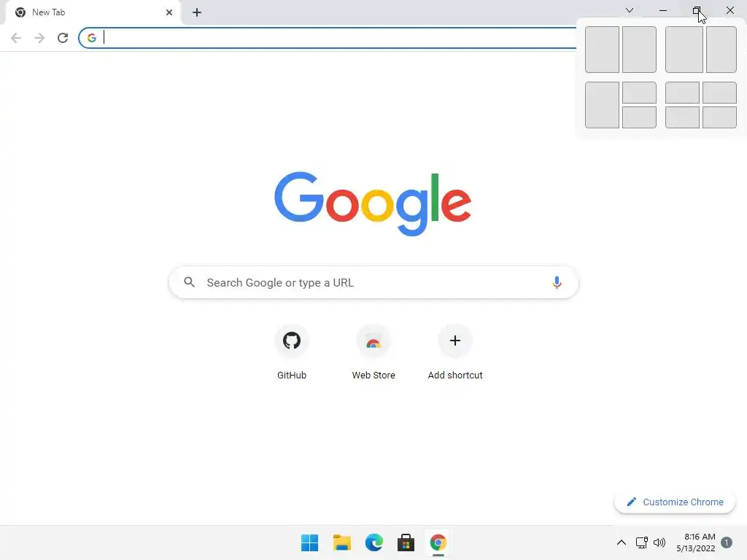The width and height of the screenshot is (747, 560).
Task: Open the tab search dropdown arrow
Action: point(630,10)
